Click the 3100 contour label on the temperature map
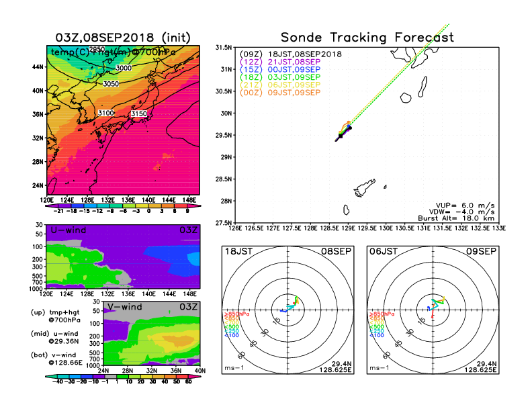 tap(106, 113)
